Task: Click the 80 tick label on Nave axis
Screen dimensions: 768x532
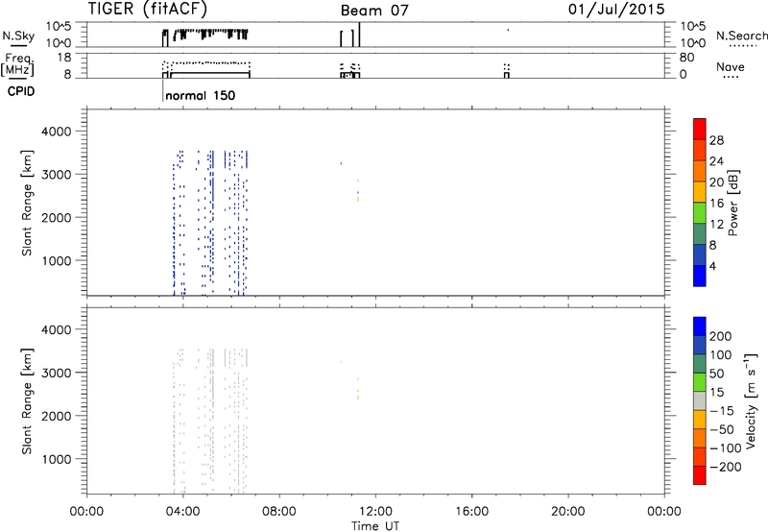Action: tap(686, 58)
